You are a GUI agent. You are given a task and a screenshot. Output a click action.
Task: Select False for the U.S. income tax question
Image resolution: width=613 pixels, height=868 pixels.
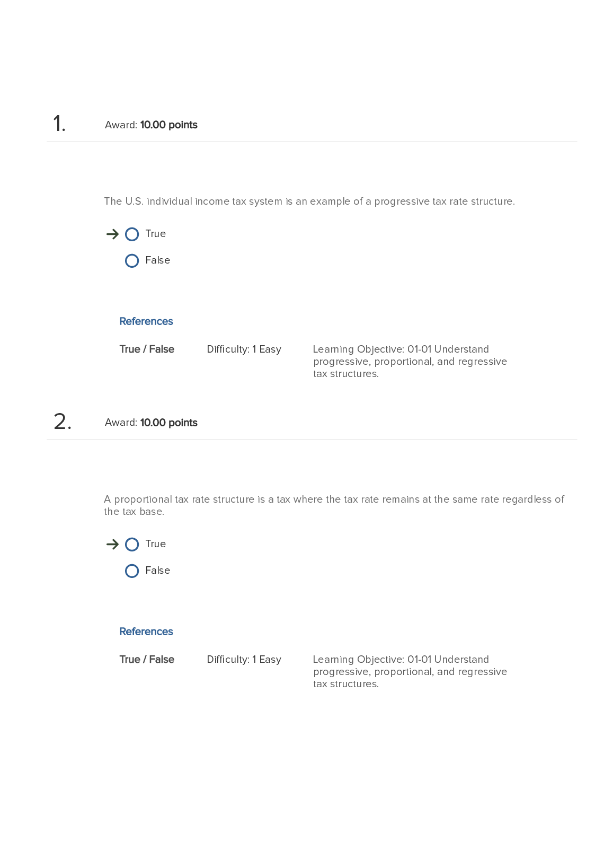click(x=132, y=261)
